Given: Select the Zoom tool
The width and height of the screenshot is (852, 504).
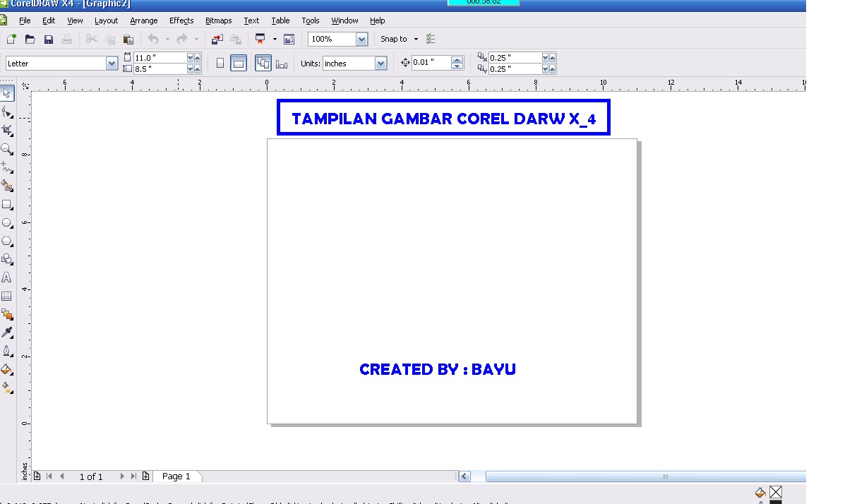Looking at the screenshot, I should point(7,149).
